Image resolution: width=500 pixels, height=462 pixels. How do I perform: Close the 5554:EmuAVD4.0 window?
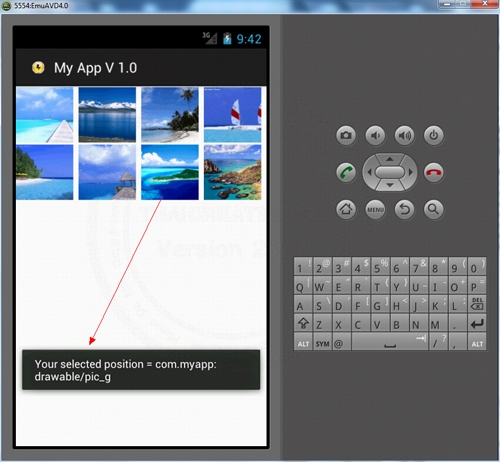(485, 4)
